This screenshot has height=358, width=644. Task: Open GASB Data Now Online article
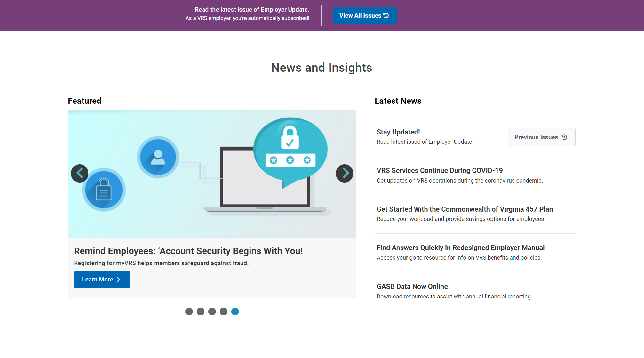(412, 286)
